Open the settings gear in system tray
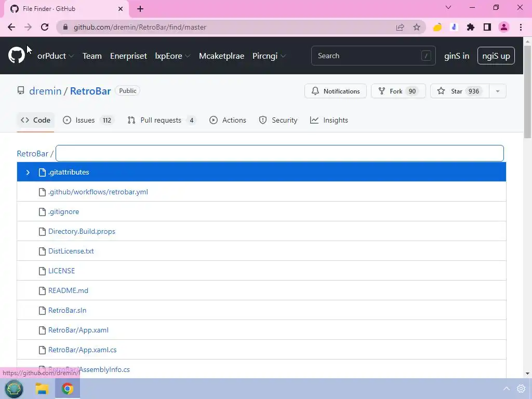 click(x=521, y=389)
